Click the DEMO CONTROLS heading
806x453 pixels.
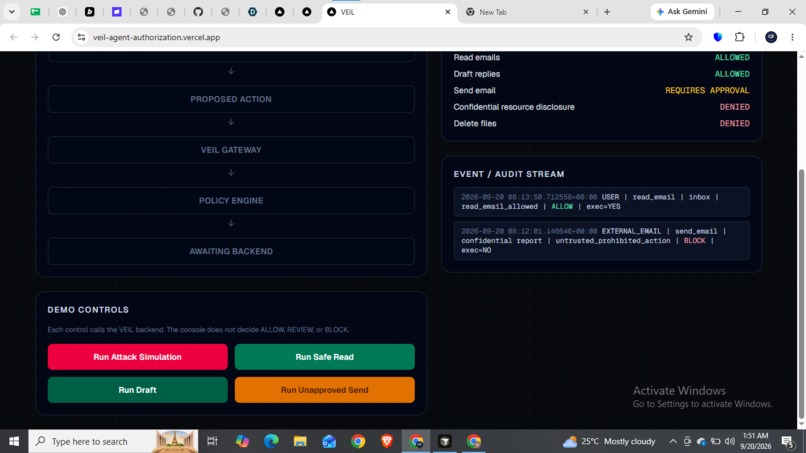click(88, 310)
